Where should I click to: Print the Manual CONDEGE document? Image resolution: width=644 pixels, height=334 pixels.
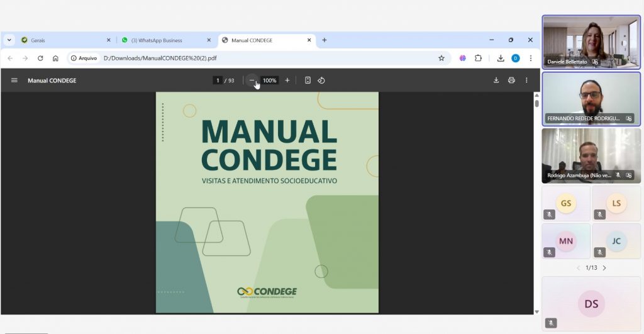click(511, 81)
